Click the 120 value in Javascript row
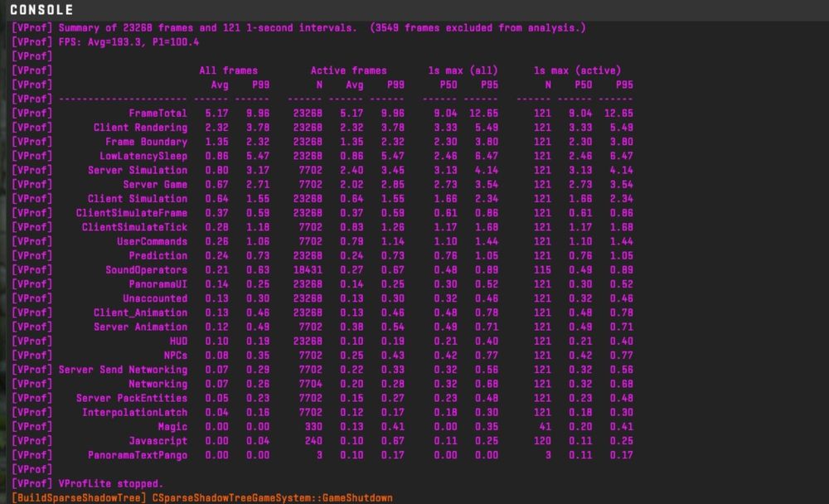This screenshot has height=504, width=829. pos(542,442)
